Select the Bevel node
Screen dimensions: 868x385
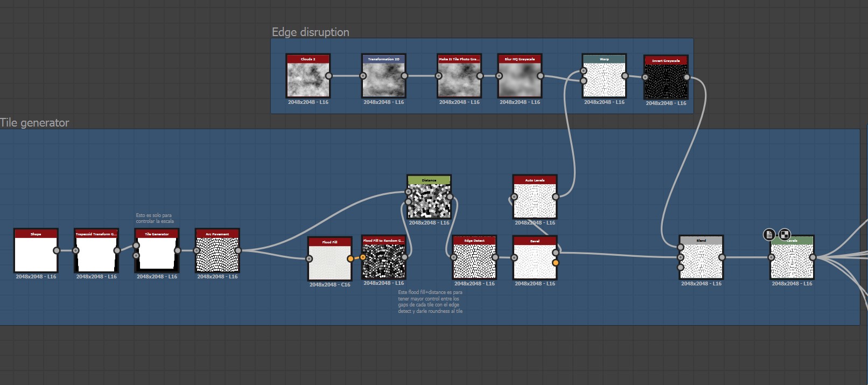pos(535,257)
